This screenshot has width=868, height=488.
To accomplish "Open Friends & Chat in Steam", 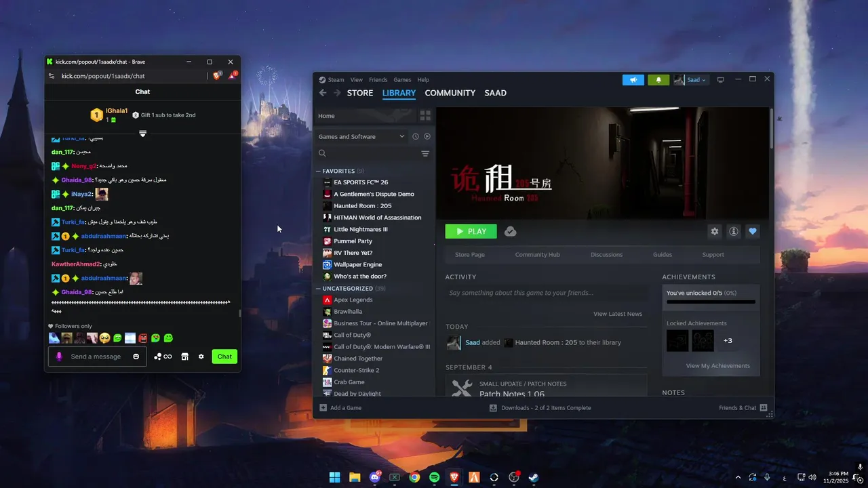I will pyautogui.click(x=743, y=408).
